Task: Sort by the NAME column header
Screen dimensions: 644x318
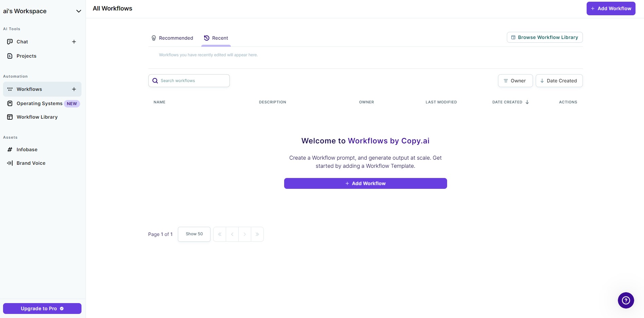Action: tap(160, 102)
